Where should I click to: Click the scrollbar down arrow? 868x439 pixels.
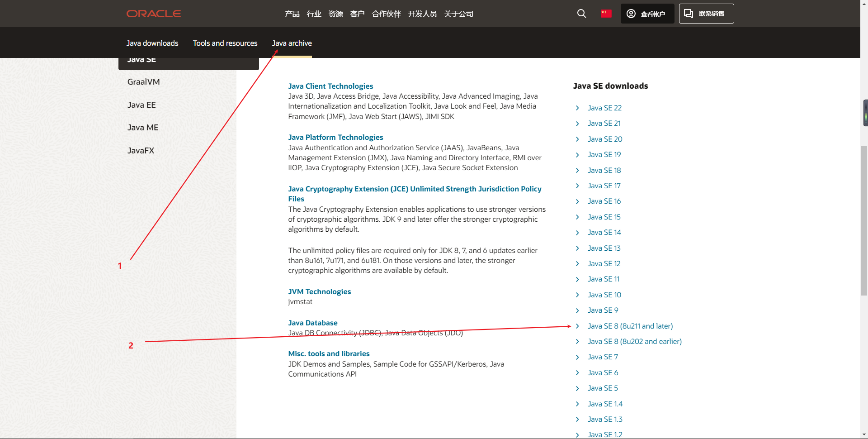(864, 435)
